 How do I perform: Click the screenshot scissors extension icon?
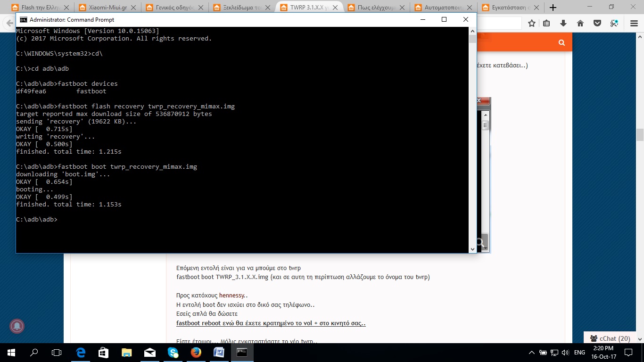pyautogui.click(x=614, y=23)
